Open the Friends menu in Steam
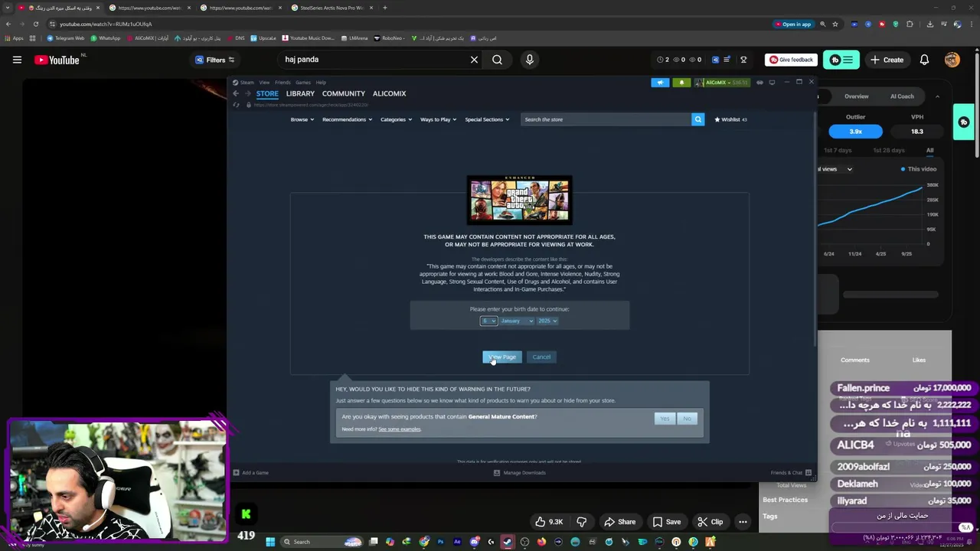This screenshot has width=980, height=551. [283, 83]
